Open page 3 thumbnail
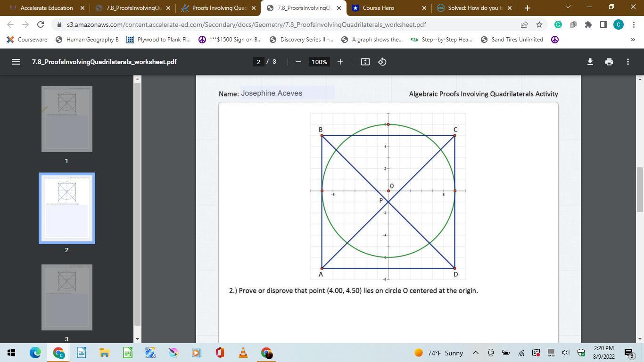 coord(67,297)
